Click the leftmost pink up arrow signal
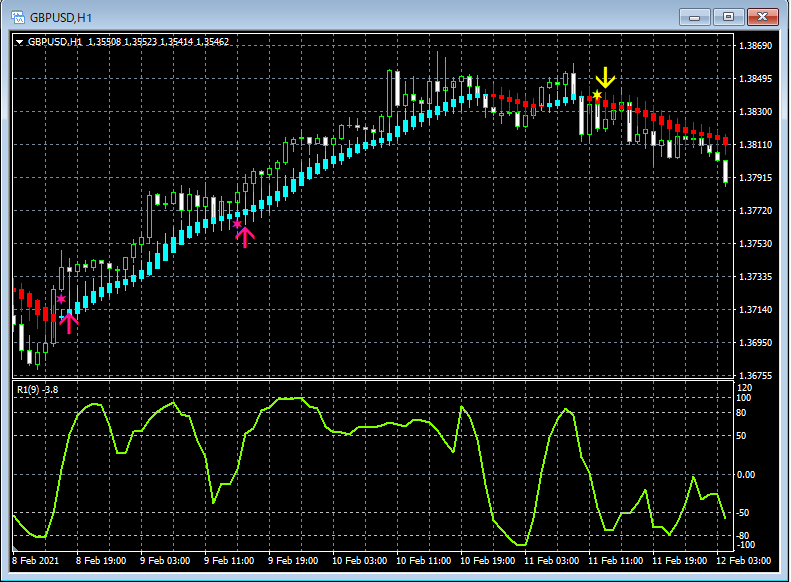Image resolution: width=791 pixels, height=582 pixels. pyautogui.click(x=68, y=321)
